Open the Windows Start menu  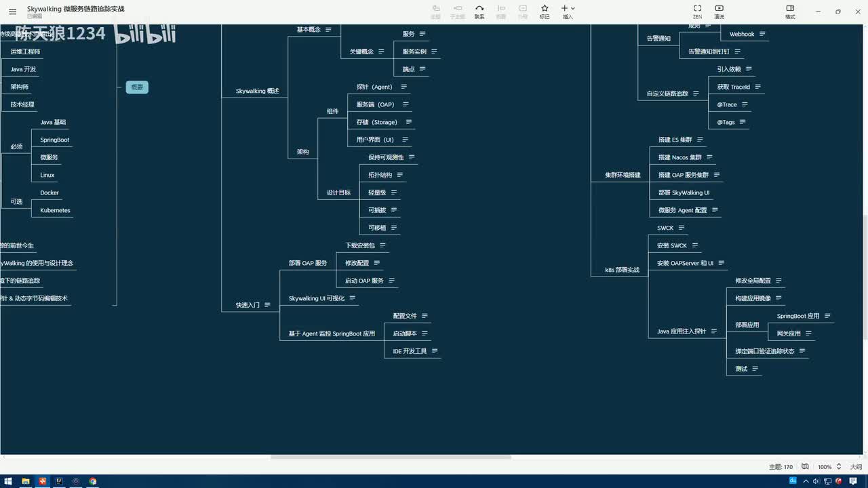[7, 481]
